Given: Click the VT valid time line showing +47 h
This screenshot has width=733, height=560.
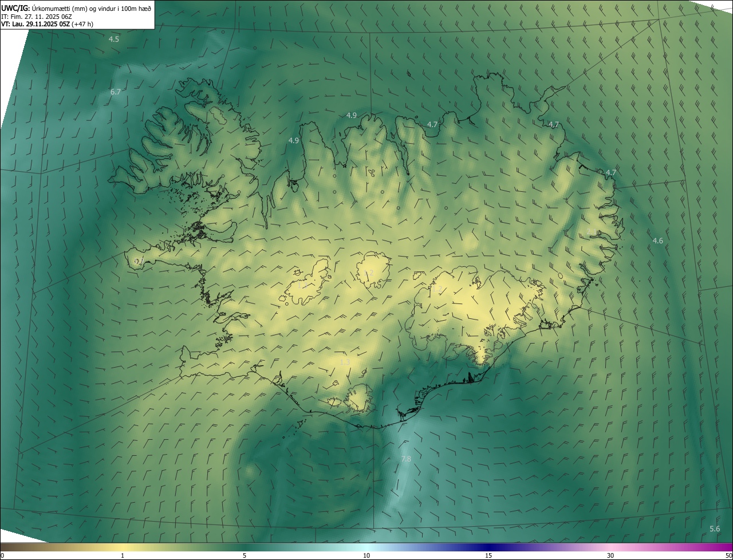Looking at the screenshot, I should click(47, 24).
